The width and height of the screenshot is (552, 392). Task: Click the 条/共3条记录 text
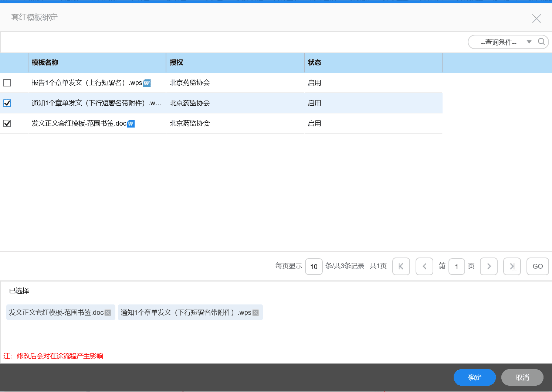tap(345, 266)
